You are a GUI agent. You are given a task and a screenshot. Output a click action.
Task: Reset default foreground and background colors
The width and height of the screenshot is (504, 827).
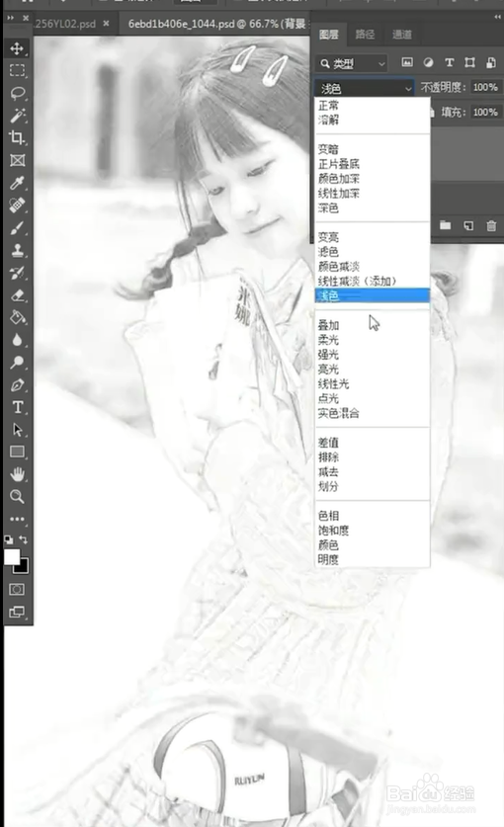[9, 539]
